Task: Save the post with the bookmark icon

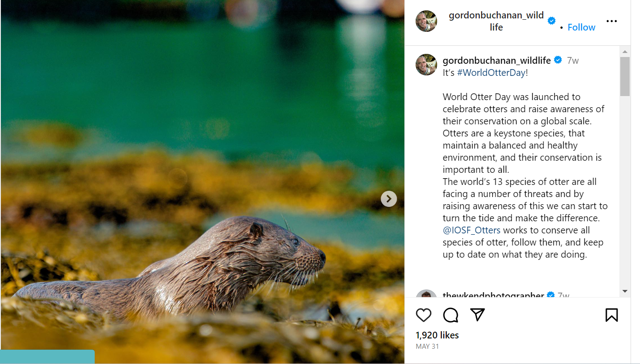Action: (x=611, y=315)
